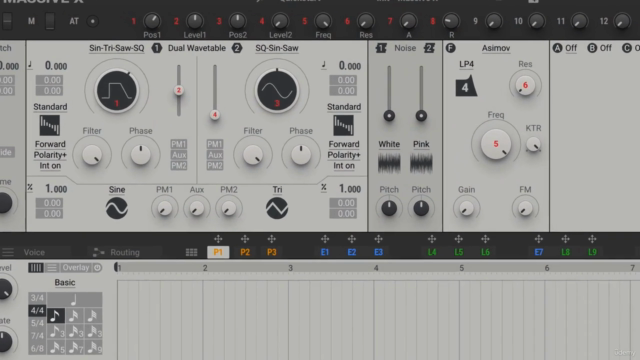Open the SQ-Sin-Saw wavetable menu
This screenshot has width=640, height=360.
pyautogui.click(x=277, y=48)
